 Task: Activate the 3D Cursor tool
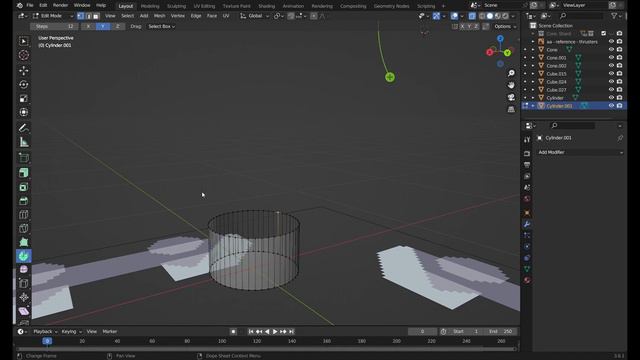click(24, 55)
